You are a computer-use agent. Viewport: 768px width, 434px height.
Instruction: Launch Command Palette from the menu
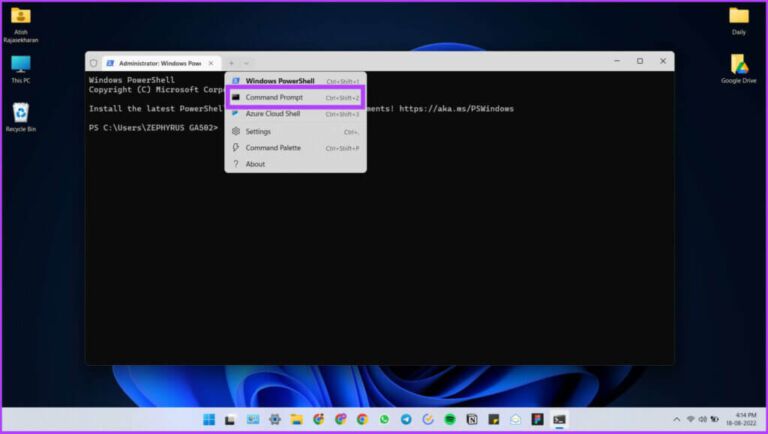[x=295, y=147]
